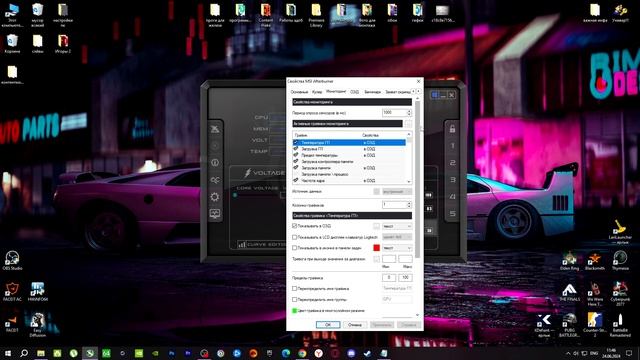This screenshot has width=640, height=360.
Task: Open OBS Studio desktop shortcut
Action: (12, 260)
